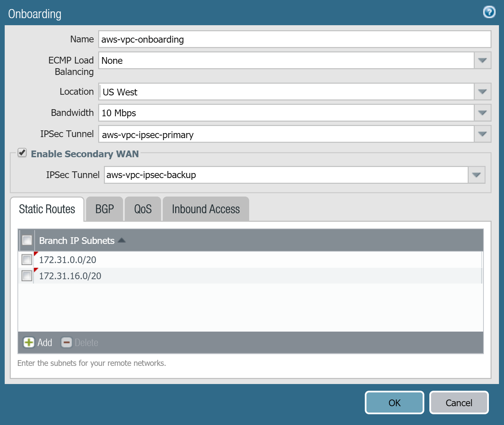Open the primary IPSec Tunnel dropdown
Image resolution: width=504 pixels, height=425 pixels.
coord(482,134)
